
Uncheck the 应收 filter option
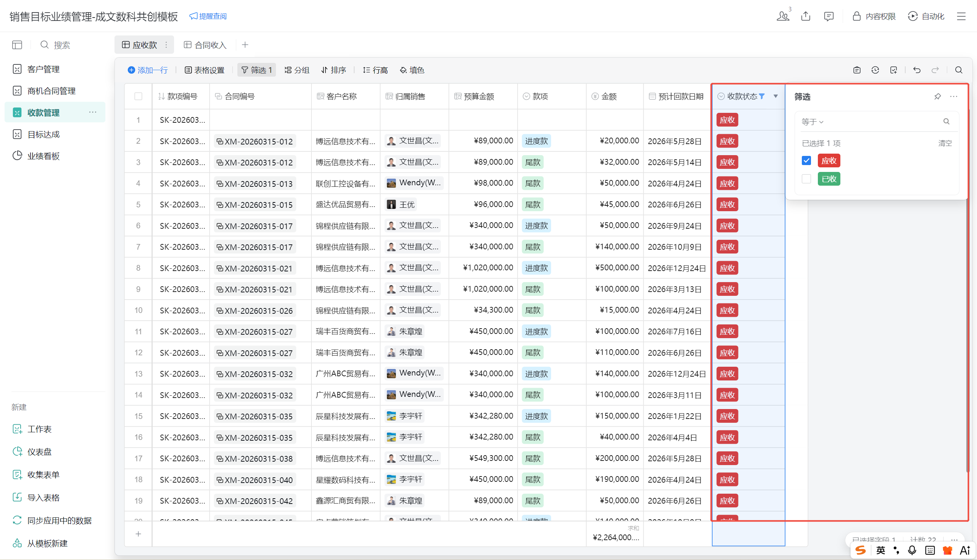coord(806,161)
